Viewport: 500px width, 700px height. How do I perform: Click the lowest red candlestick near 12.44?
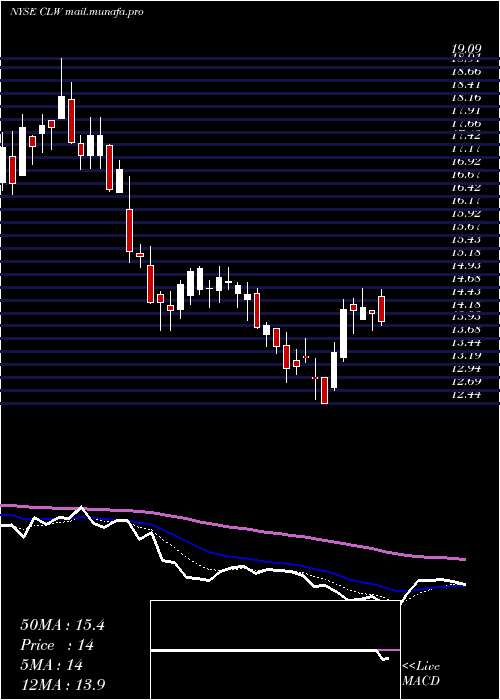tap(325, 390)
